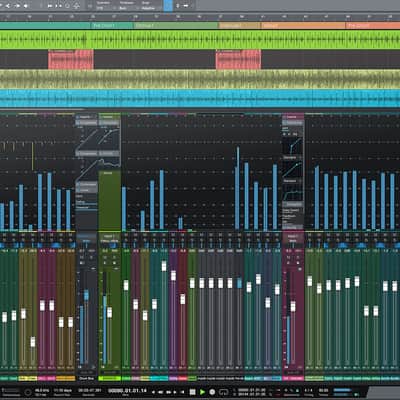Click the bars position display 00086.01.01.14
This screenshot has width=400, height=400.
click(127, 391)
